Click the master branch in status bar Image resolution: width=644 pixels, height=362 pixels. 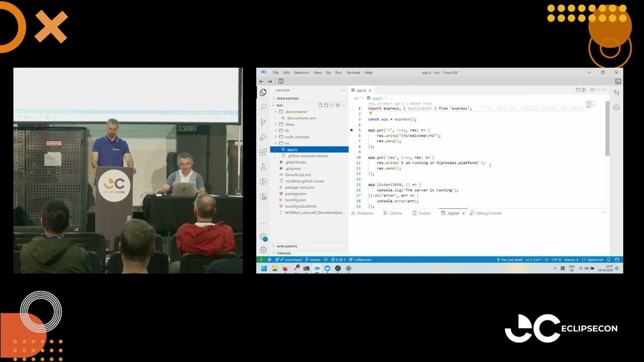pyautogui.click(x=313, y=259)
